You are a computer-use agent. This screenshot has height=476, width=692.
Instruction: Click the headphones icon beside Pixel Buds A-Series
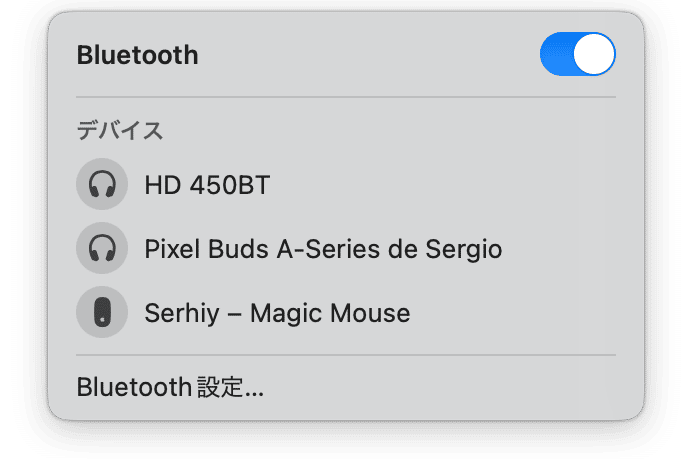(x=102, y=248)
